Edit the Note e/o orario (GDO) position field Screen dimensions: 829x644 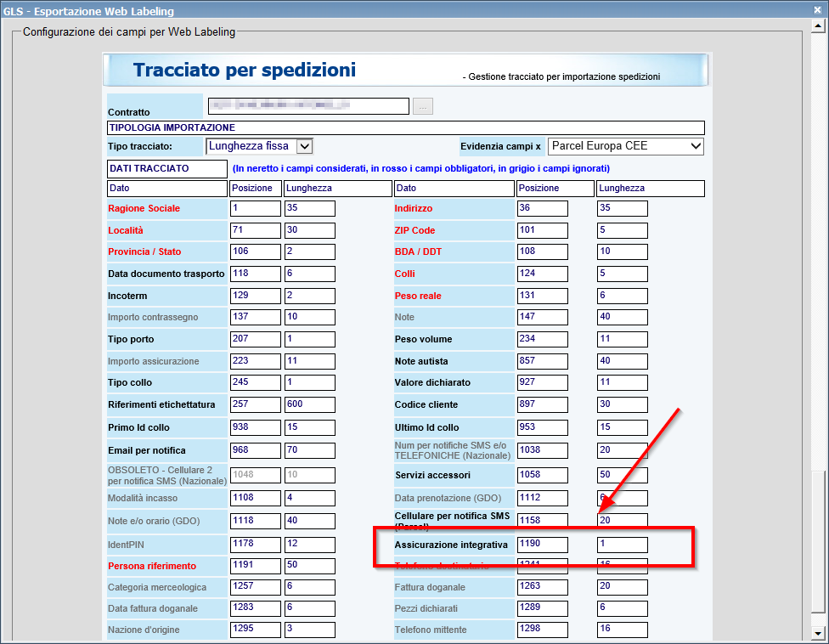(x=256, y=521)
